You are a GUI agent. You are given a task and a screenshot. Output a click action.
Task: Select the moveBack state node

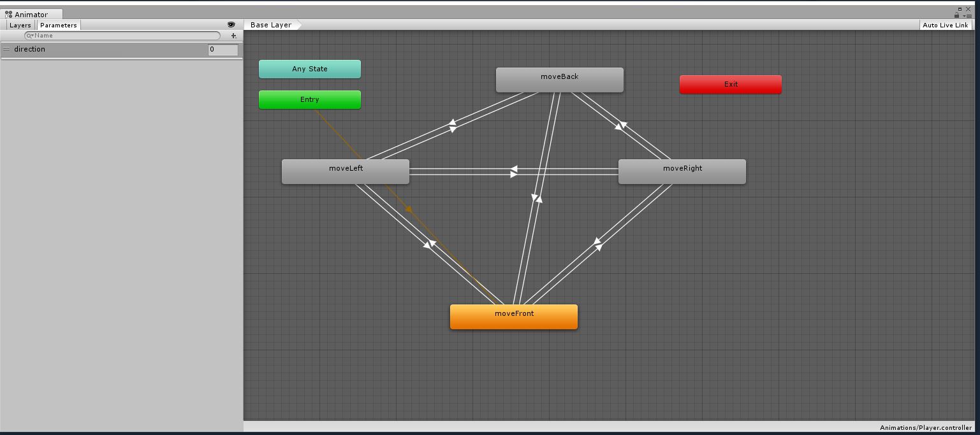(560, 80)
